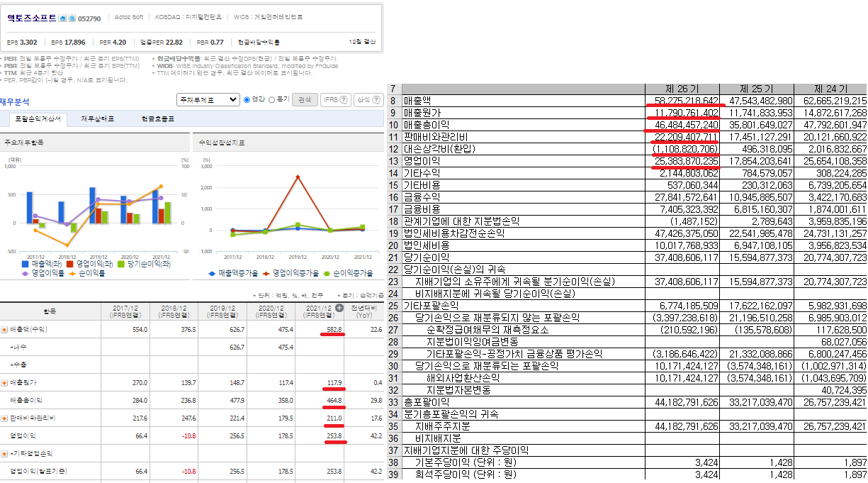
Task: Expand the 매출원가 row
Action: coord(5,383)
